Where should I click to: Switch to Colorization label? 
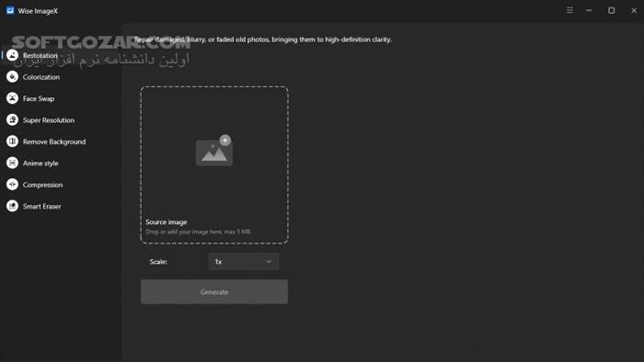41,77
